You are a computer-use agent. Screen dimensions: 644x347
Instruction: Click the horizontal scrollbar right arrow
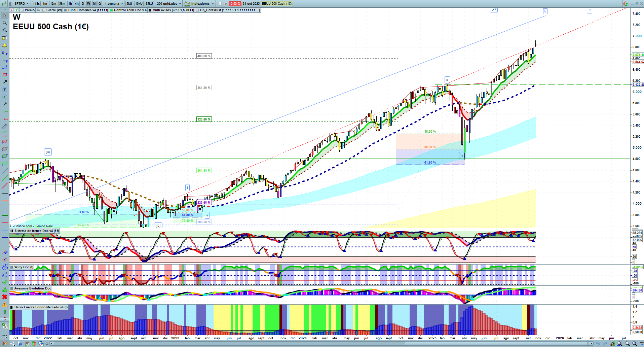[x=592, y=344]
